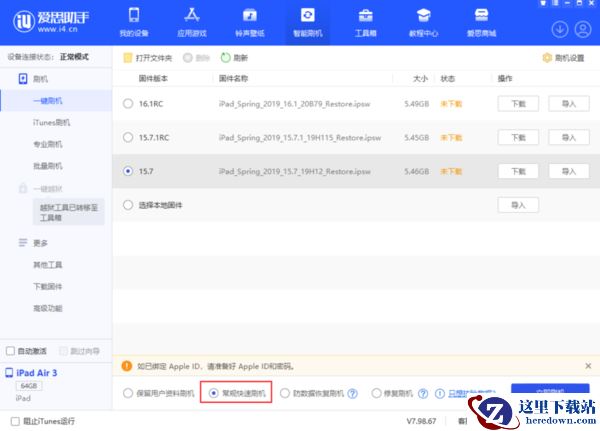Click the 64GB storage badge
The width and height of the screenshot is (600, 431).
click(29, 386)
